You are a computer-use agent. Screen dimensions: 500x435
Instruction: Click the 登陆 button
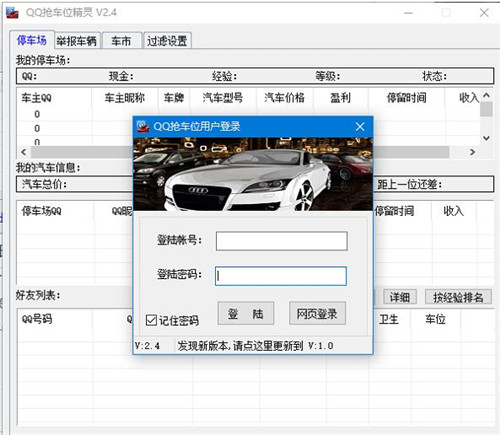(x=246, y=313)
